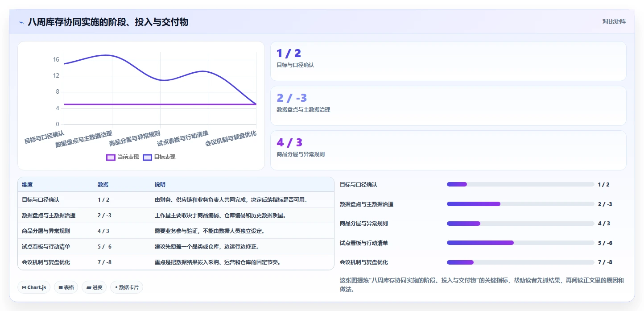This screenshot has height=311, width=644.
Task: Click the 数据卡片 tag chip
Action: click(127, 287)
